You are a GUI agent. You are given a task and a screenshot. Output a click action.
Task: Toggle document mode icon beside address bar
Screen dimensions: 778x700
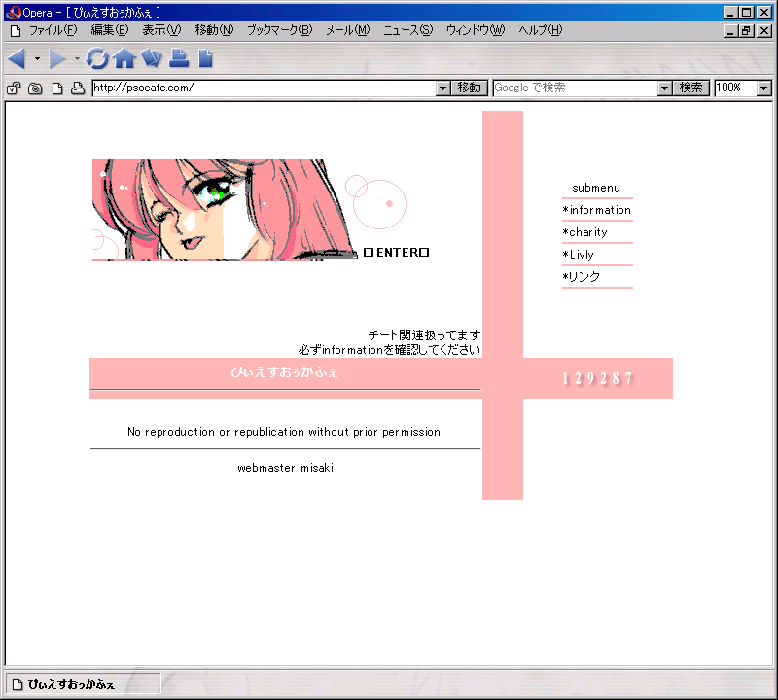point(57,88)
